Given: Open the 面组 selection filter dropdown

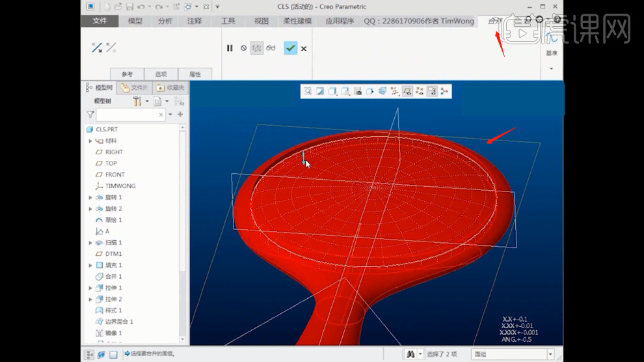Looking at the screenshot, I should click(x=550, y=354).
